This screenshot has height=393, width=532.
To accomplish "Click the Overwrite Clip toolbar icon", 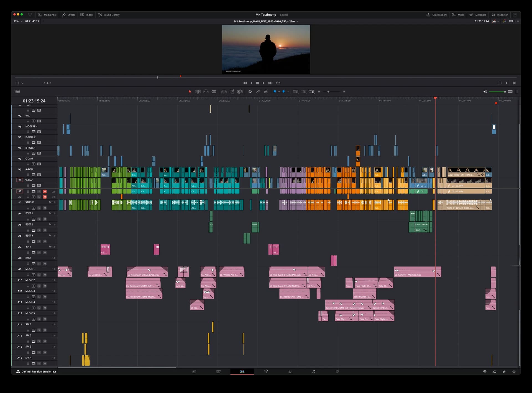I will click(232, 92).
